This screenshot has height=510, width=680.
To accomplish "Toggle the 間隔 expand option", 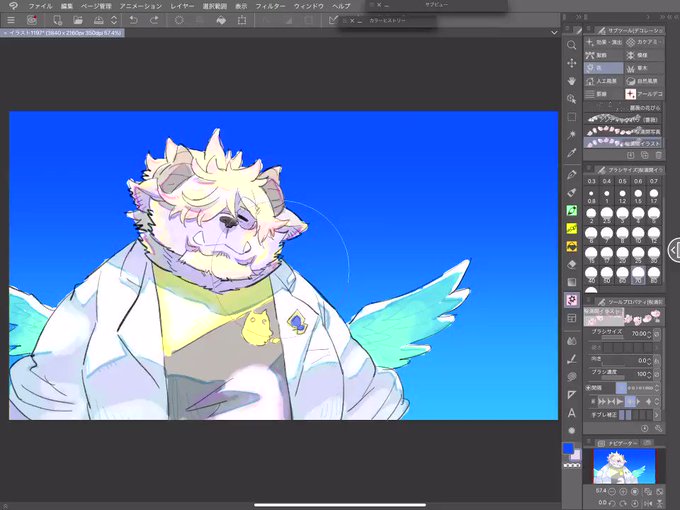I will (588, 388).
